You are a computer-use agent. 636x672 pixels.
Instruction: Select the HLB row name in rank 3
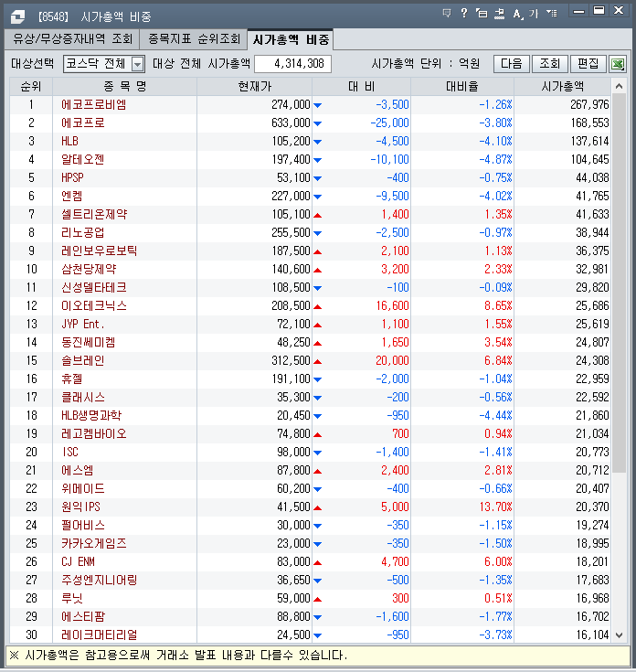pos(69,141)
